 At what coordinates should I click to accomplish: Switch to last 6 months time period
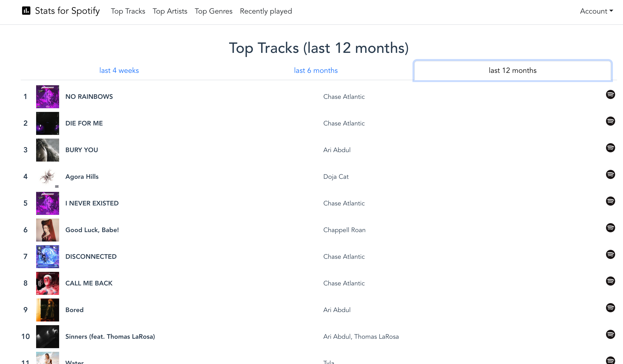(315, 71)
